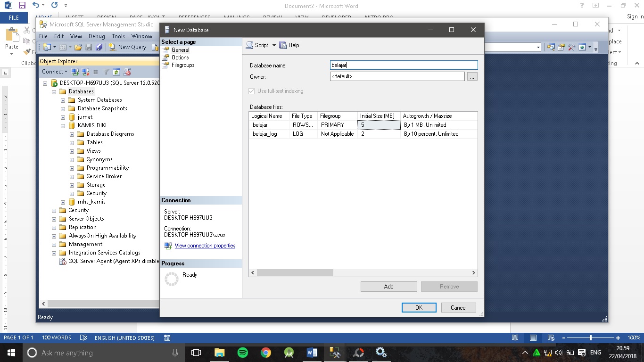Click the Undo arrow in Word title bar
The image size is (644, 362).
tap(36, 6)
